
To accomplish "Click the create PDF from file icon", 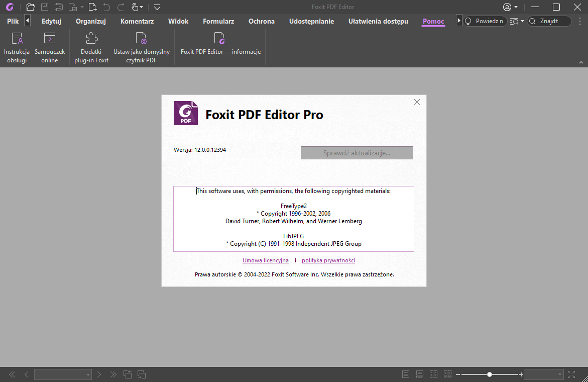I will coord(73,7).
